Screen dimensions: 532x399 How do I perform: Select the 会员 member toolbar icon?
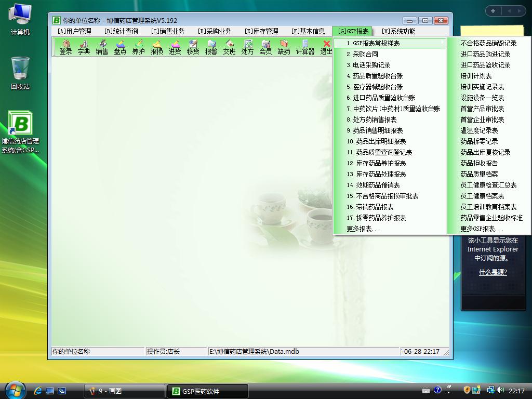[265, 47]
